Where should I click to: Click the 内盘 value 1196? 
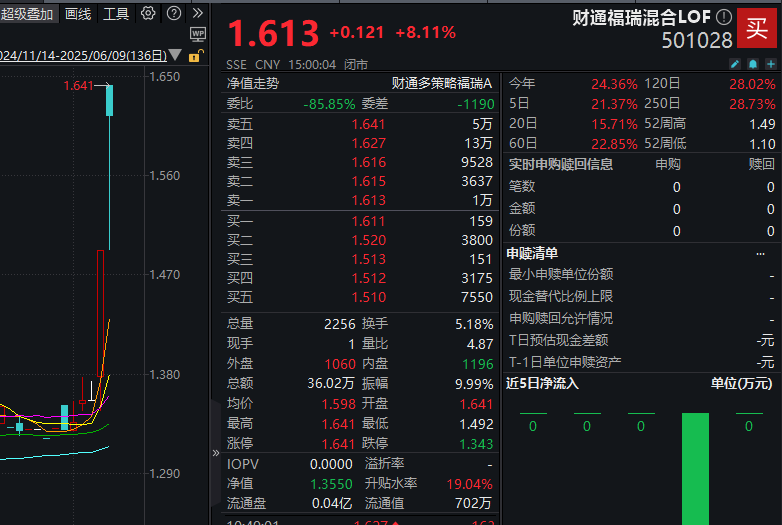tap(477, 364)
